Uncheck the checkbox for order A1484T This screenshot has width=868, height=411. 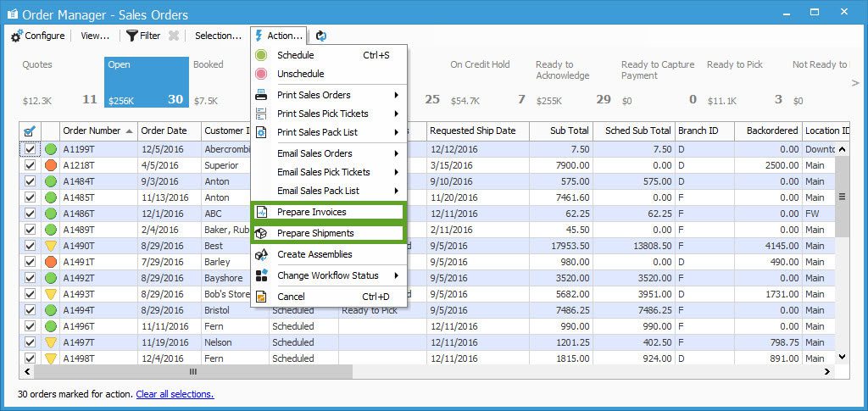point(30,181)
